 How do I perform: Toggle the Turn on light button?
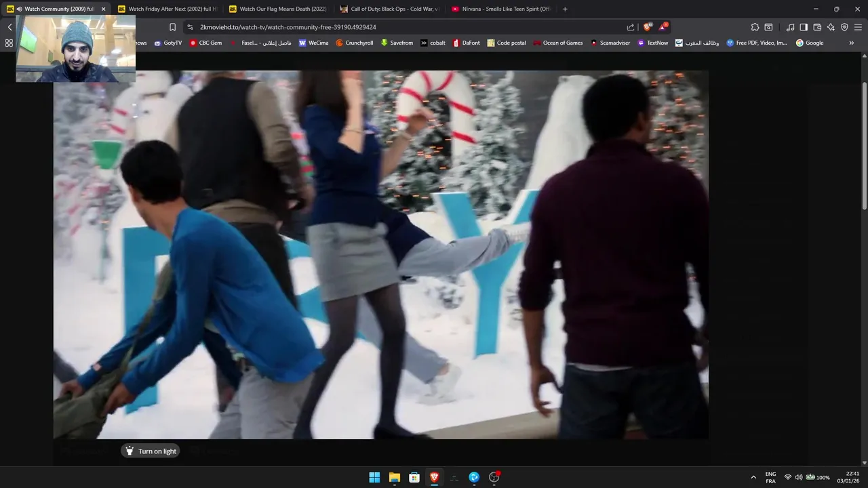pyautogui.click(x=151, y=451)
